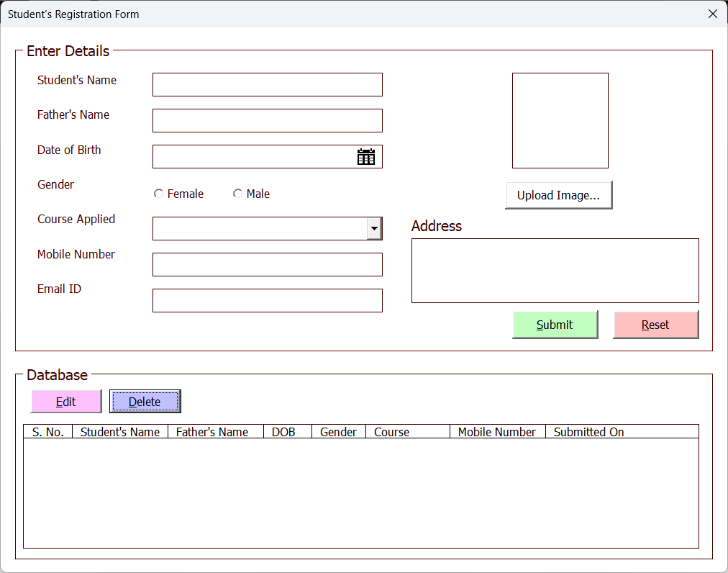Click the Email ID input field

tap(268, 301)
